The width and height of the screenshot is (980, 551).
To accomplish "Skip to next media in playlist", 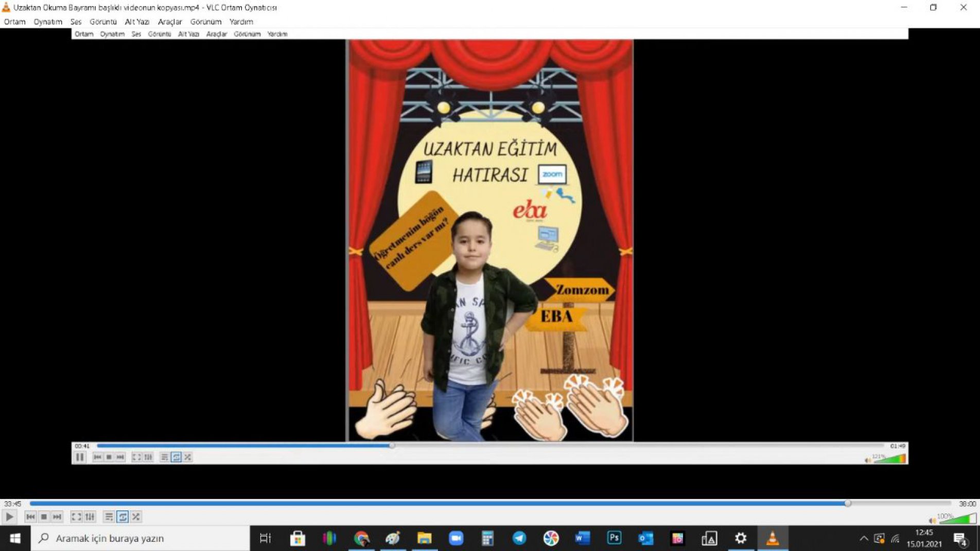I will point(57,517).
